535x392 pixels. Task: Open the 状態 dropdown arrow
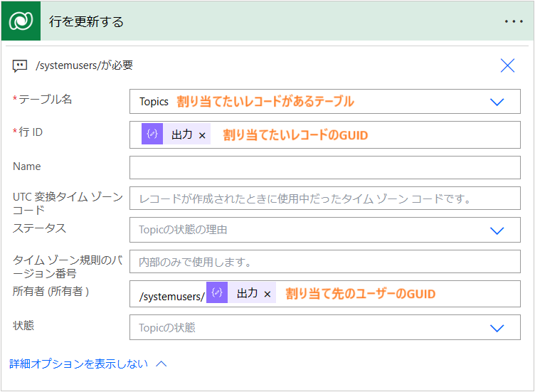497,328
